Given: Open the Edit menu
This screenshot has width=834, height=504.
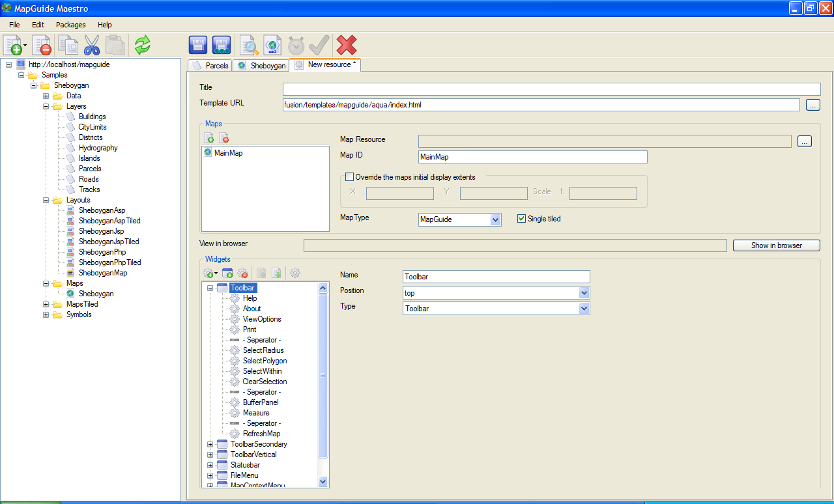Looking at the screenshot, I should pyautogui.click(x=38, y=25).
